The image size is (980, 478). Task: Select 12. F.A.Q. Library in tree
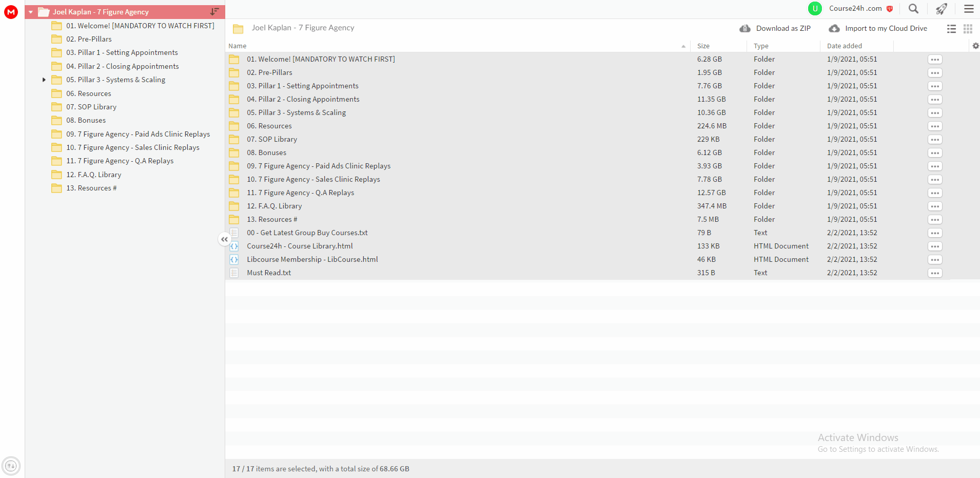point(93,175)
